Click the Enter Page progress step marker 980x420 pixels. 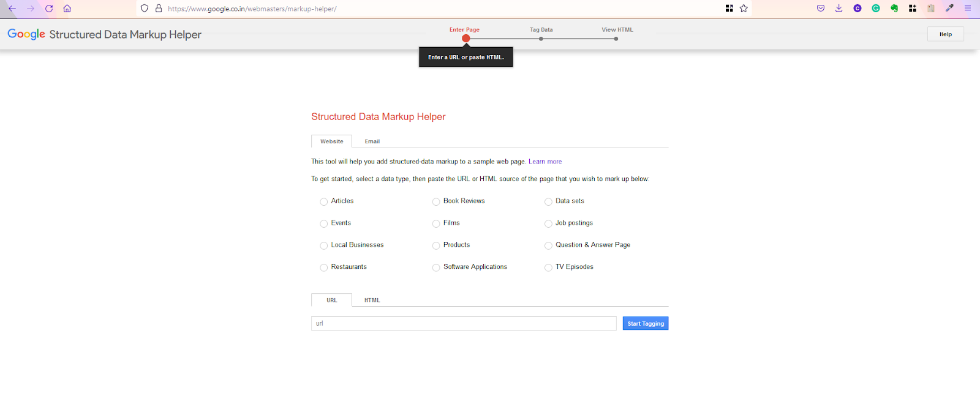pos(466,39)
